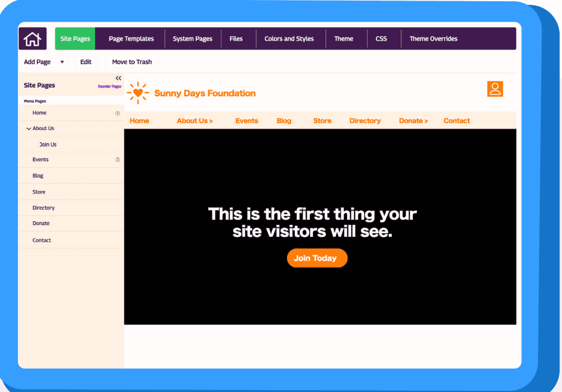Click the Join Today button
Viewport: 562px width, 392px height.
(x=317, y=258)
